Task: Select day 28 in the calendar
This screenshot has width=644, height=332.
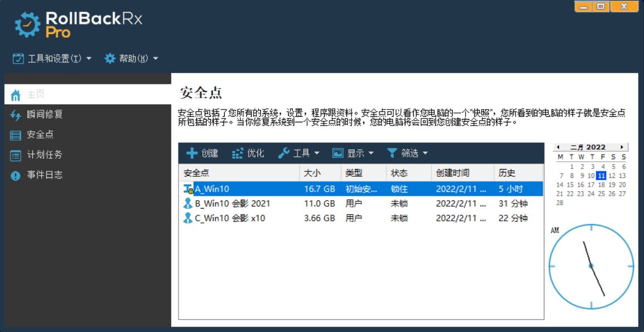Action: coord(560,203)
